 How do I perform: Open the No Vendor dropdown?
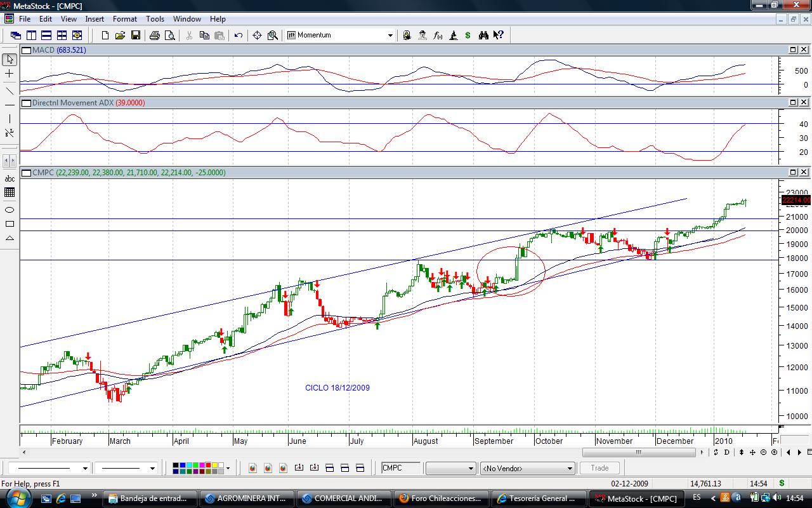pos(569,469)
